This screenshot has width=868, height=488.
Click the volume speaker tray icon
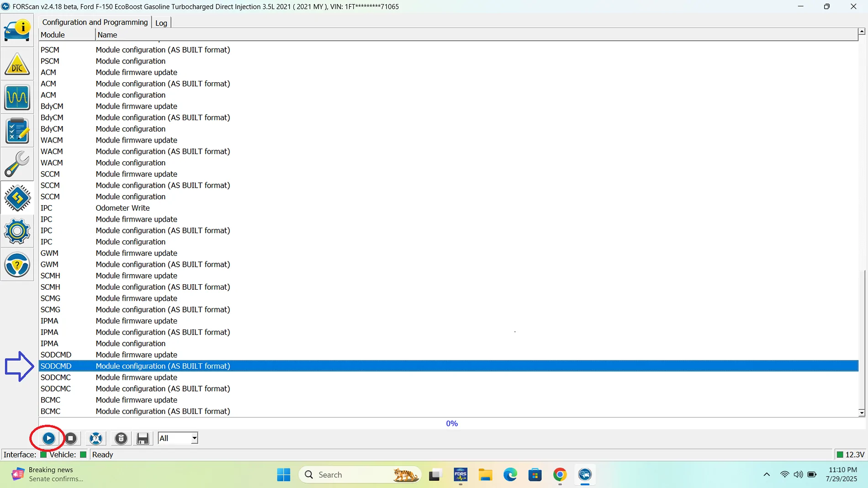click(798, 475)
